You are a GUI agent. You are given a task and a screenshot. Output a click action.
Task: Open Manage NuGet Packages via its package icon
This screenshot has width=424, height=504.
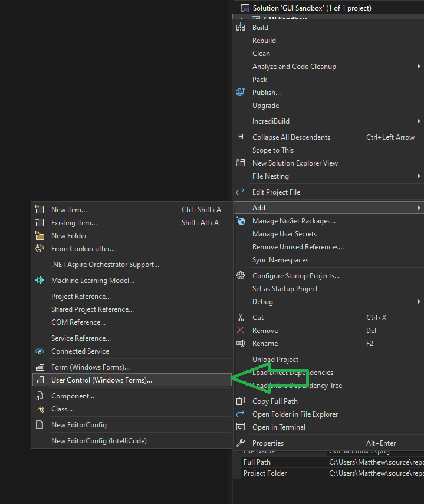[x=241, y=220]
